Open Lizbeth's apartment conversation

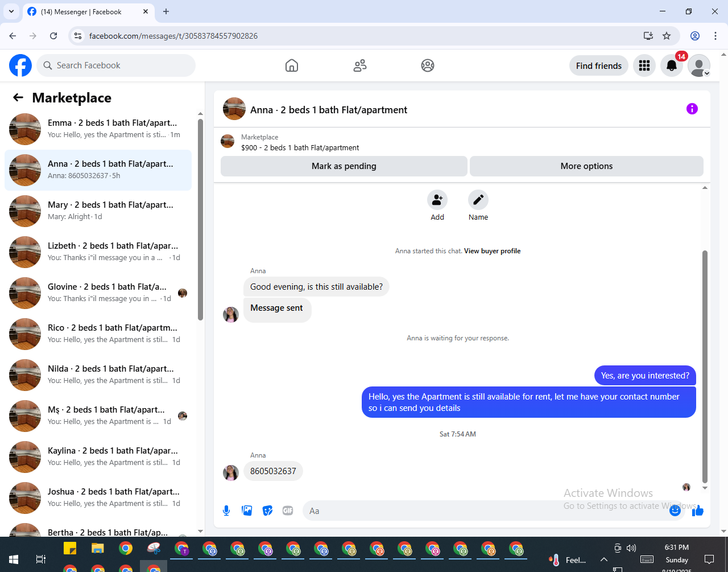click(98, 252)
